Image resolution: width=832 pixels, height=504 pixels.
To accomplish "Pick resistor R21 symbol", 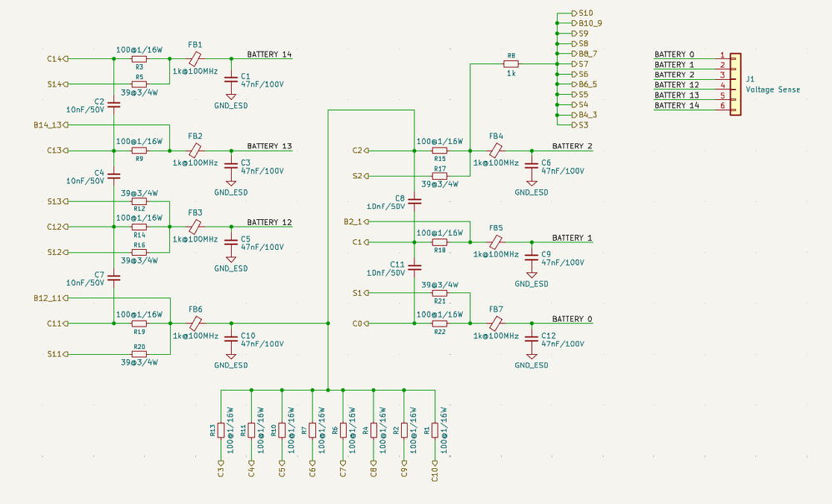I will point(439,292).
